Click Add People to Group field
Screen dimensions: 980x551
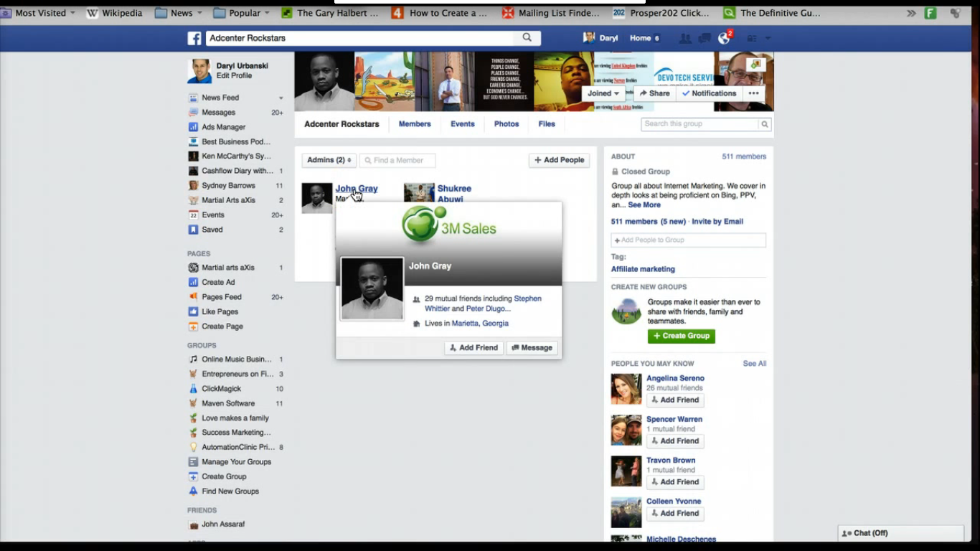(x=689, y=240)
